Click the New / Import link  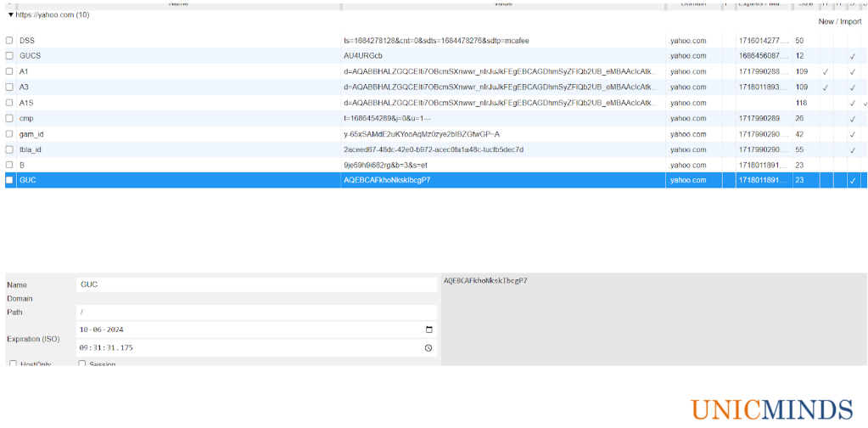pos(840,21)
